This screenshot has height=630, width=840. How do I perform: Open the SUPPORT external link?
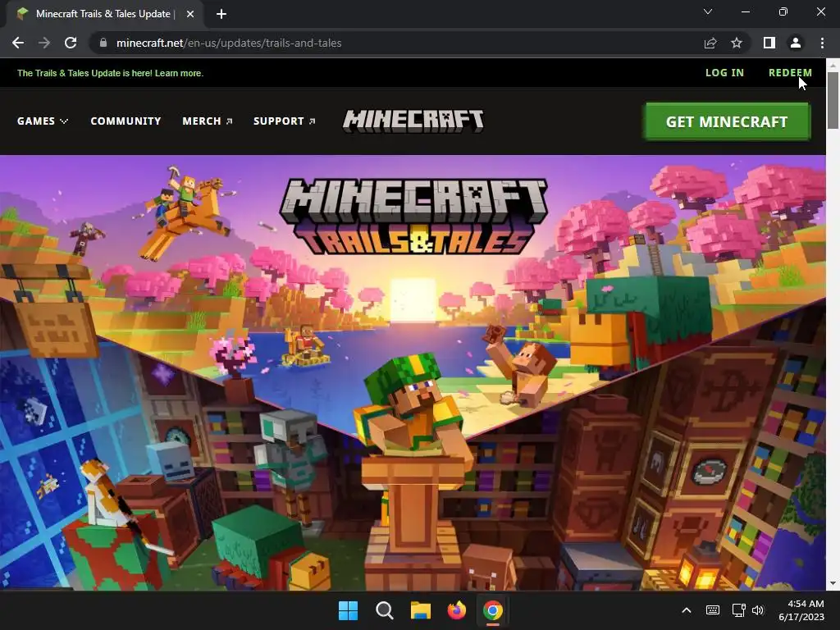[x=285, y=121]
